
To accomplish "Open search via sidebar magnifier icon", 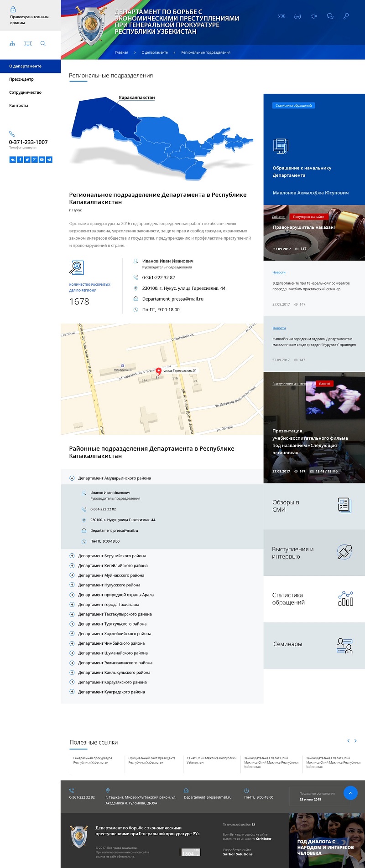I will (43, 44).
